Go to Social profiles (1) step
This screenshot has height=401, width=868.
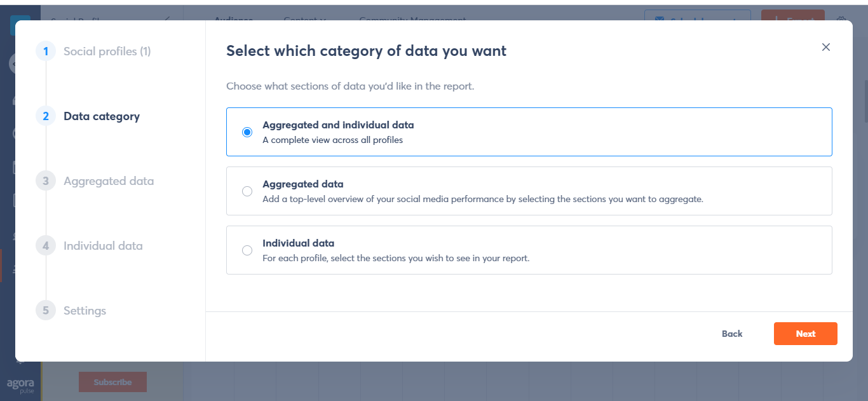[107, 51]
